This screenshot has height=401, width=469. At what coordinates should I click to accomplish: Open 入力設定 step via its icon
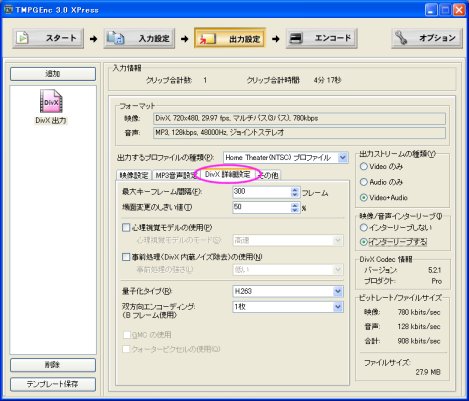[115, 38]
